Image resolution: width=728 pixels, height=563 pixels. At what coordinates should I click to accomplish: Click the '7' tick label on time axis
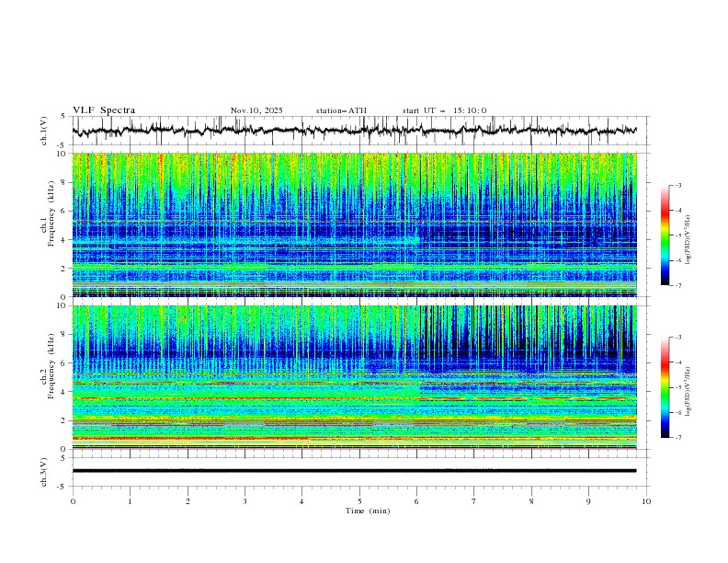pyautogui.click(x=474, y=501)
